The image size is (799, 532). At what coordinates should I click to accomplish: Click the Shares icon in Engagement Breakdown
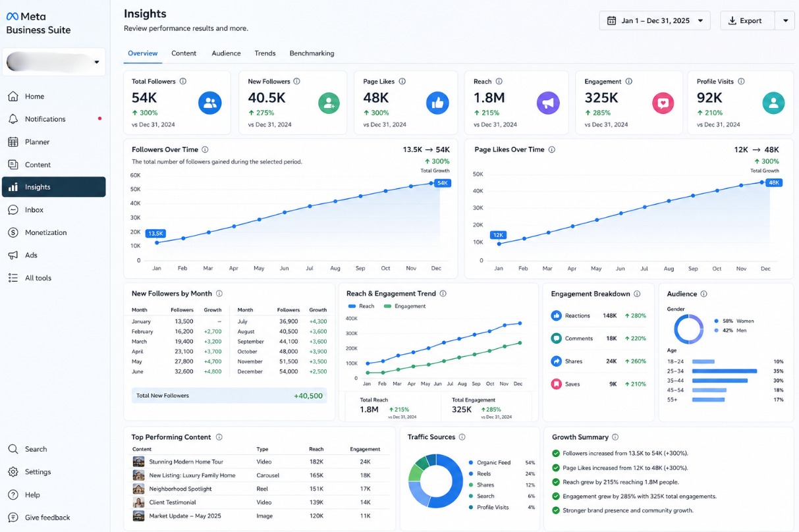tap(557, 361)
